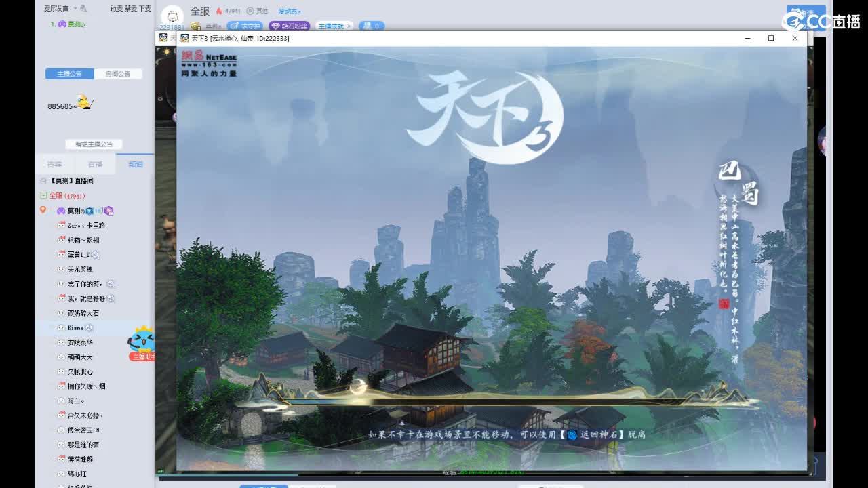Viewport: 868px width, 488px height.
Task: Select user 蛋黄T_T in list
Action: click(x=79, y=255)
